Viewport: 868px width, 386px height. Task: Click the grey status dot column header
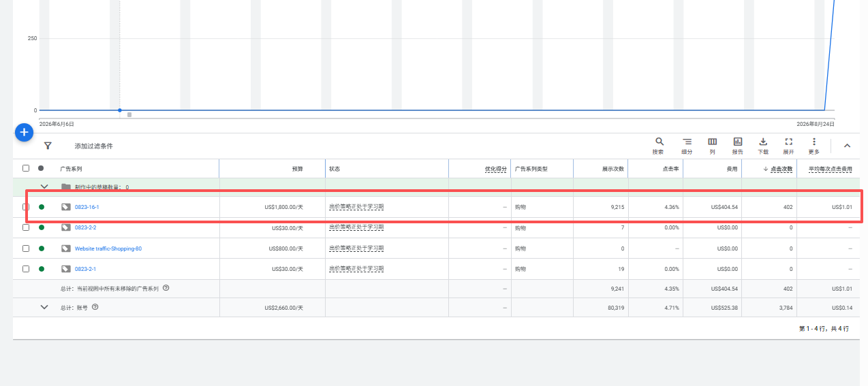tap(42, 168)
